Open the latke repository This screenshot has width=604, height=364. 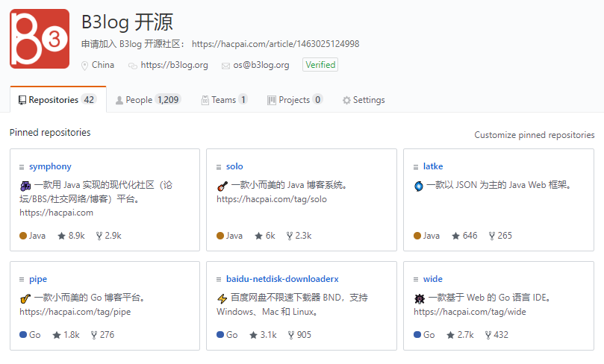(x=433, y=166)
